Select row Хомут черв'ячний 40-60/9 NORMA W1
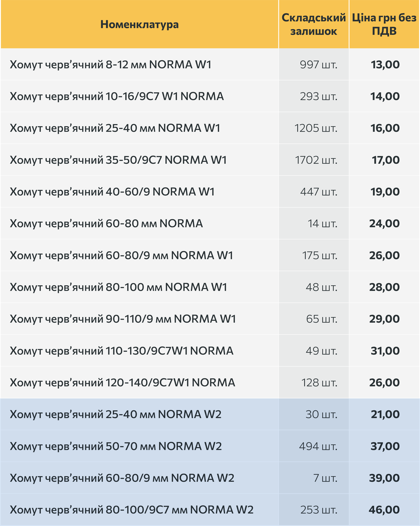 tap(210, 191)
